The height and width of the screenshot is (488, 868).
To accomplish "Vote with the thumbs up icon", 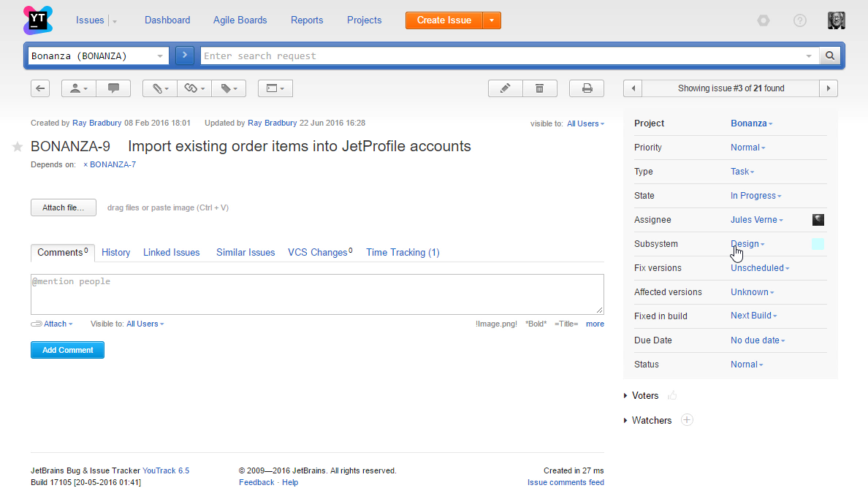I will pyautogui.click(x=672, y=396).
